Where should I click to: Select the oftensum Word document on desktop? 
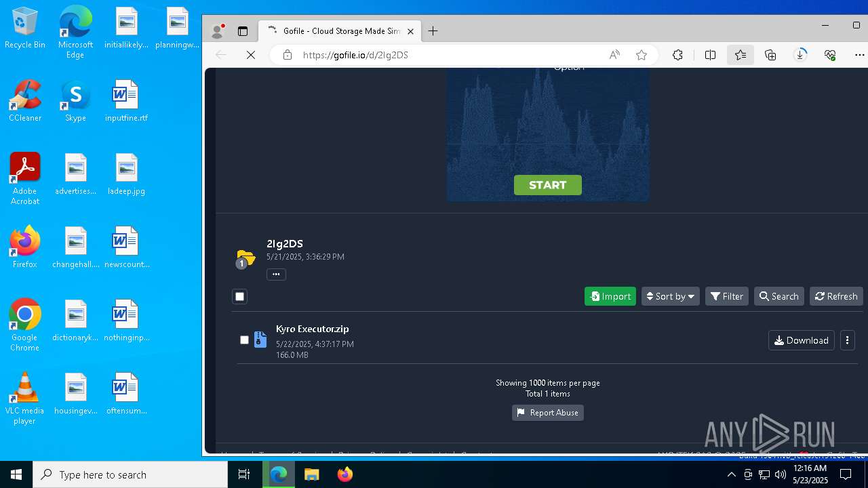[x=126, y=394]
